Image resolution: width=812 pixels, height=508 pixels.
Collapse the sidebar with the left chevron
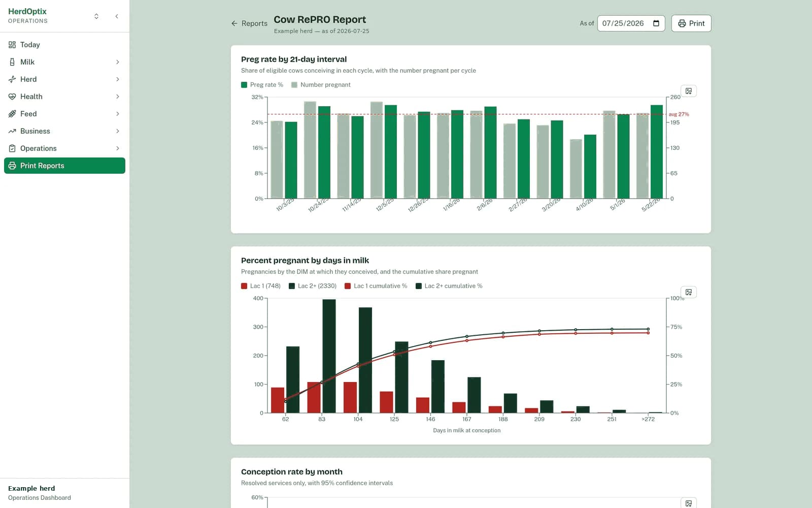(x=117, y=16)
